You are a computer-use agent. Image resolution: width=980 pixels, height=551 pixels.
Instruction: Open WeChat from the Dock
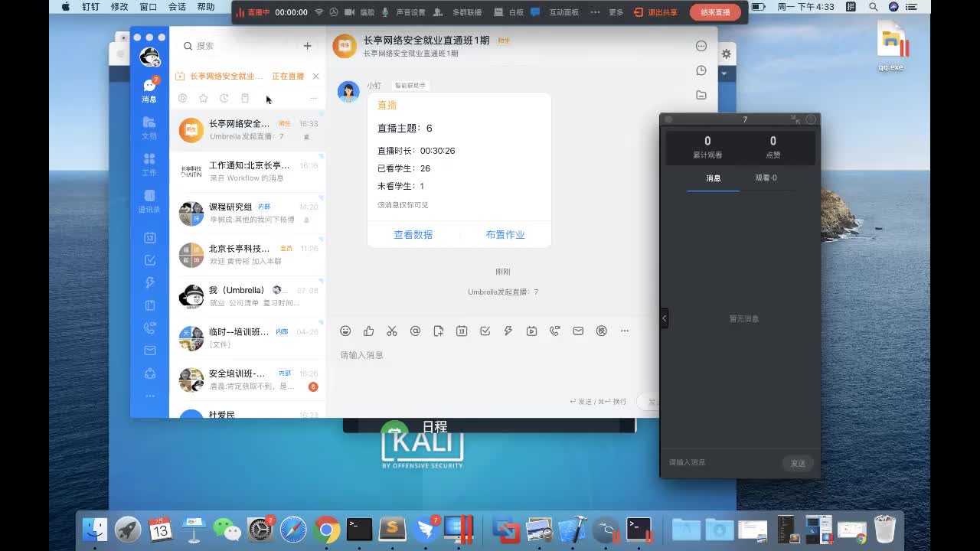pyautogui.click(x=227, y=529)
